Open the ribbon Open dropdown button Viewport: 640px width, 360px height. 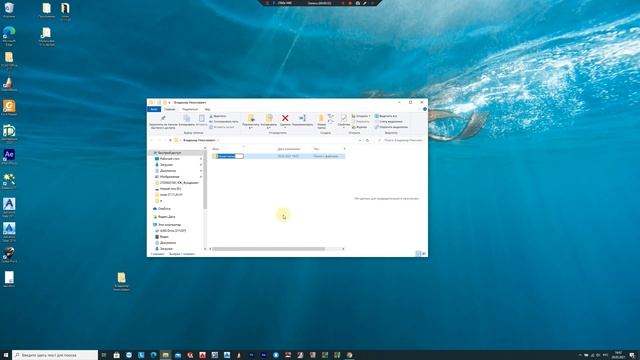coord(361,116)
